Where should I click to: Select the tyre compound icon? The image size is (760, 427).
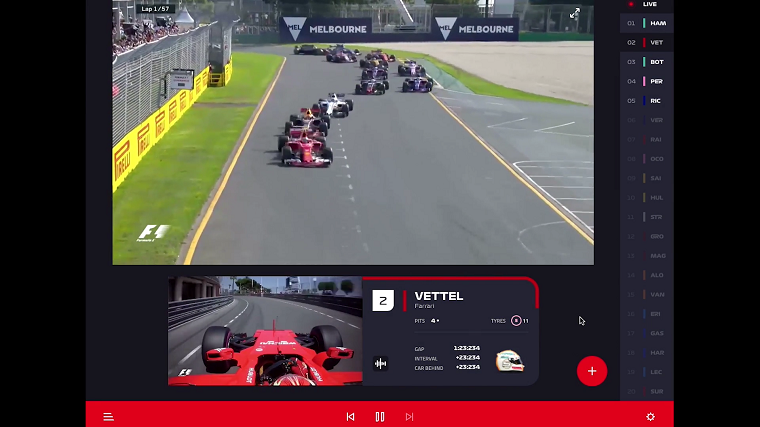[x=516, y=321]
